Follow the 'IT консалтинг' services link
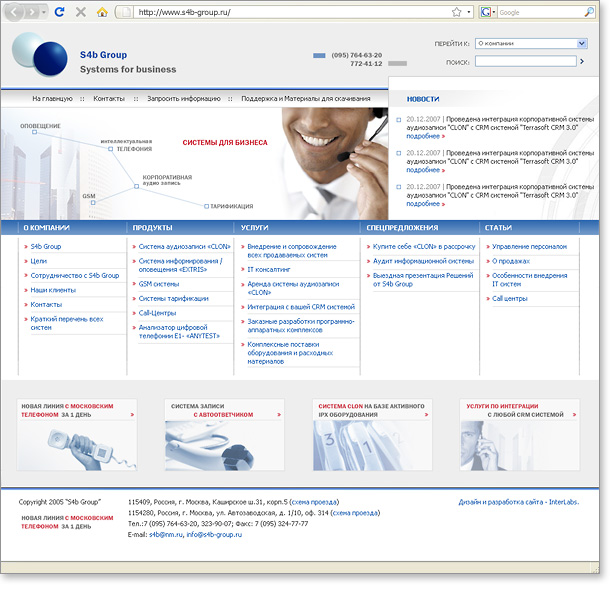The width and height of the screenshot is (611, 596). click(268, 269)
